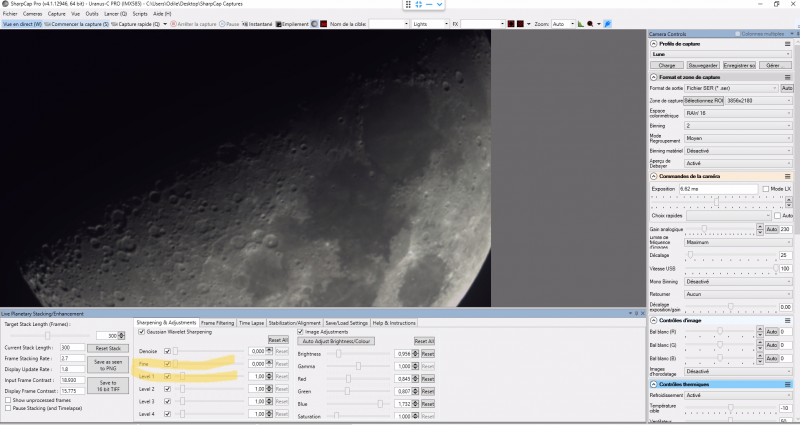Switch to the Frame Filtering tab
Viewport: 800px width, 425px height.
(x=218, y=323)
